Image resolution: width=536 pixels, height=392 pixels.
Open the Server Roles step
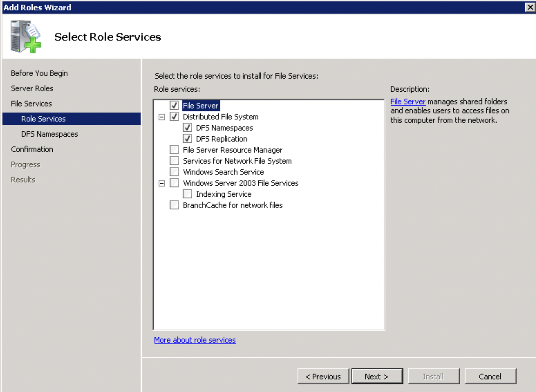[32, 88]
